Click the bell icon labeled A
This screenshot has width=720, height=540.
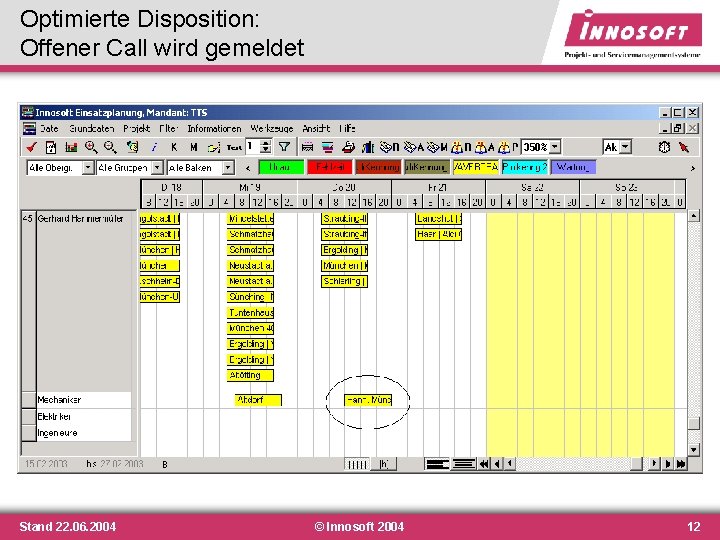pos(485,147)
